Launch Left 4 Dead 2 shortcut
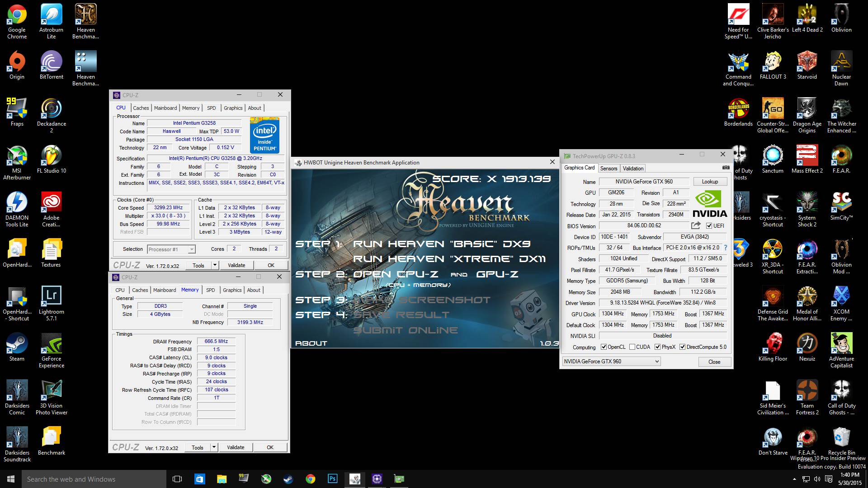This screenshot has width=868, height=488. click(807, 18)
